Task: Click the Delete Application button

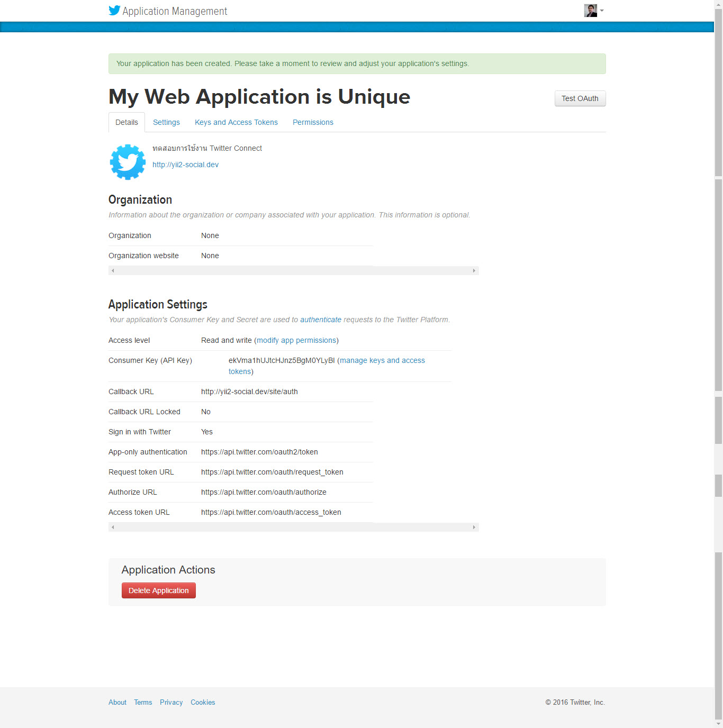Action: [159, 590]
